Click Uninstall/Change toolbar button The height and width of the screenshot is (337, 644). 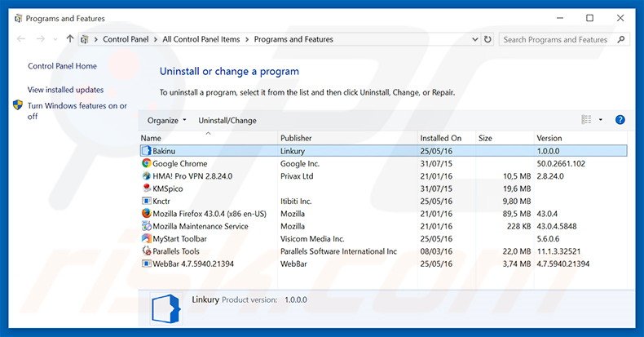(227, 121)
